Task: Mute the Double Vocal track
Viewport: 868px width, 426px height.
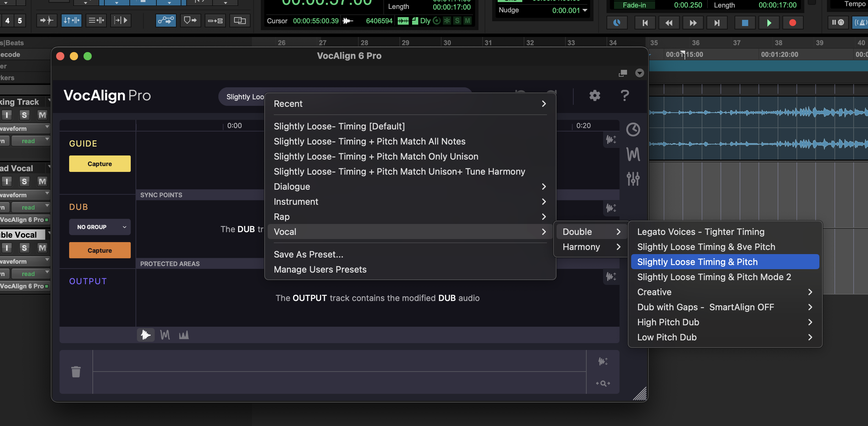Action: point(42,248)
